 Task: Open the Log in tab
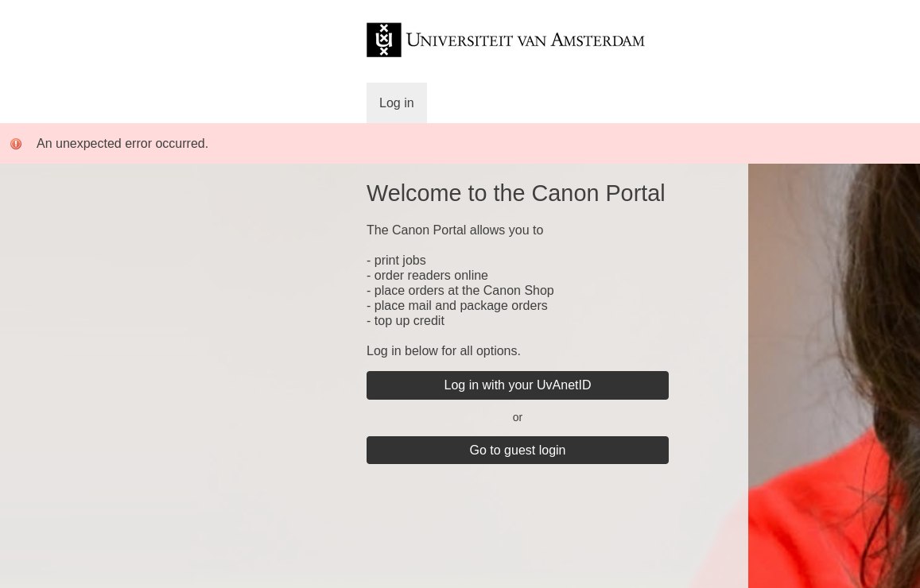click(x=396, y=103)
